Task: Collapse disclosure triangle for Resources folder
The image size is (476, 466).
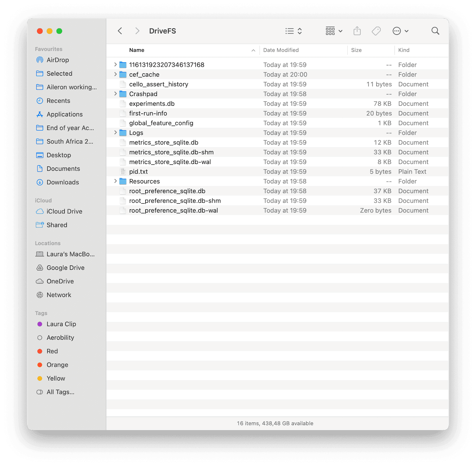Action: pos(115,181)
